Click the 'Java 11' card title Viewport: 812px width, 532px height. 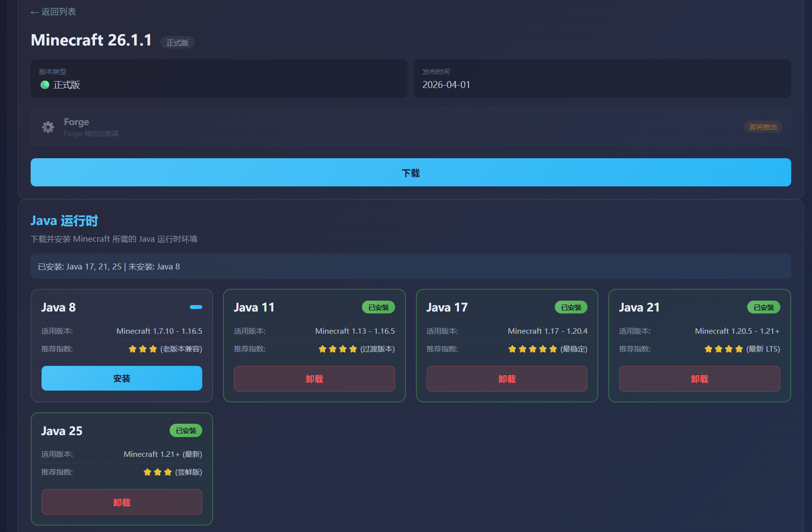click(254, 308)
